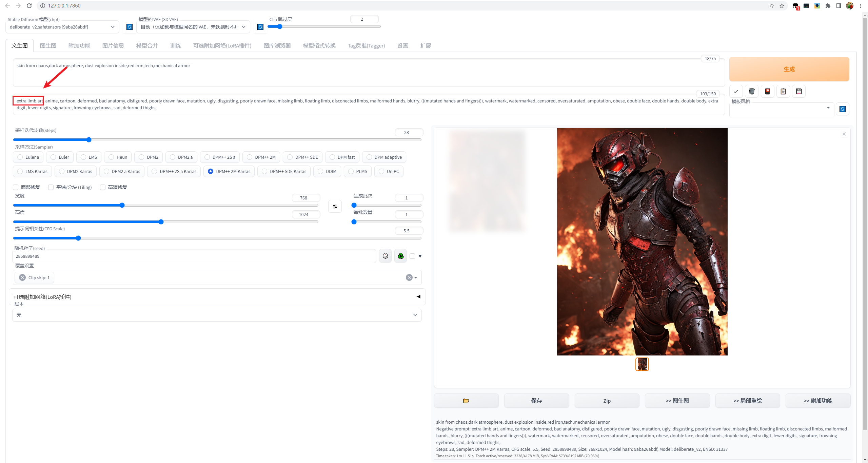Click the floppy disk save style icon
The height and width of the screenshot is (463, 868).
799,91
